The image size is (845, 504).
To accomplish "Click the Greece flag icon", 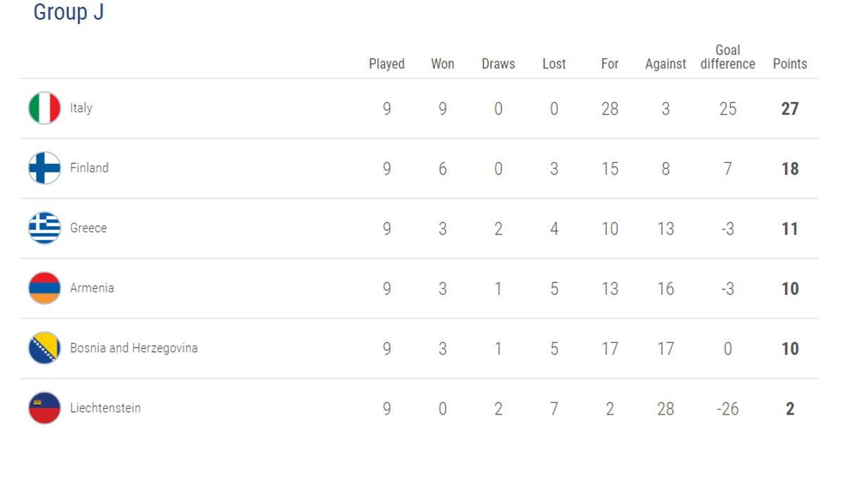I will pyautogui.click(x=44, y=228).
